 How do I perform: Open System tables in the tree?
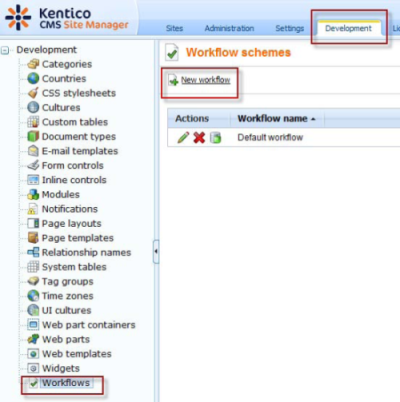[x=74, y=267]
